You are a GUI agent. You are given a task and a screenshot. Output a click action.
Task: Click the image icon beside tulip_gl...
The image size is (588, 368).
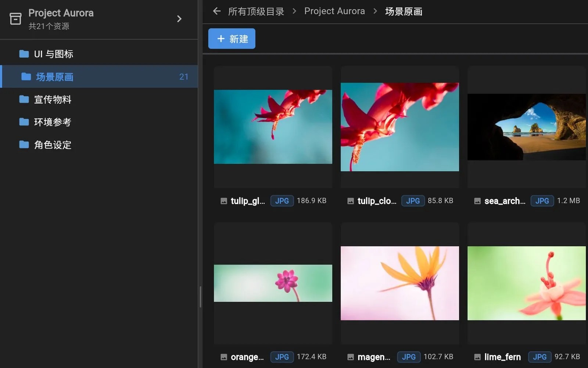click(x=224, y=201)
